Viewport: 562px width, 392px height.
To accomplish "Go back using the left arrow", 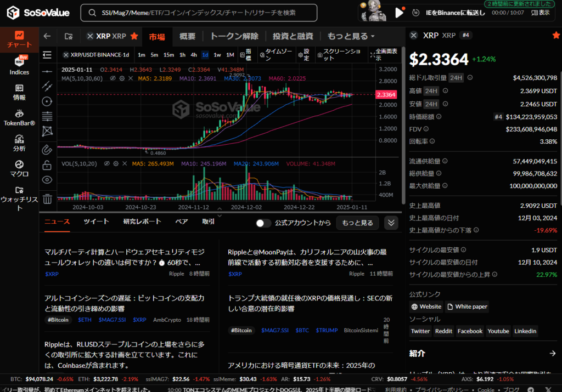I will [x=47, y=36].
